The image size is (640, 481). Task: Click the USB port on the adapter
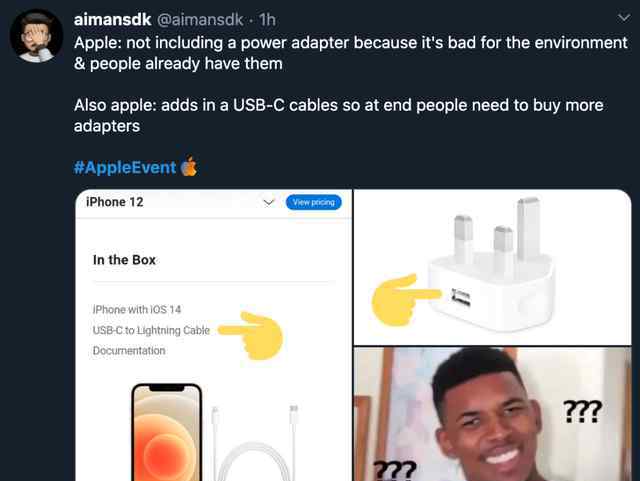(461, 298)
